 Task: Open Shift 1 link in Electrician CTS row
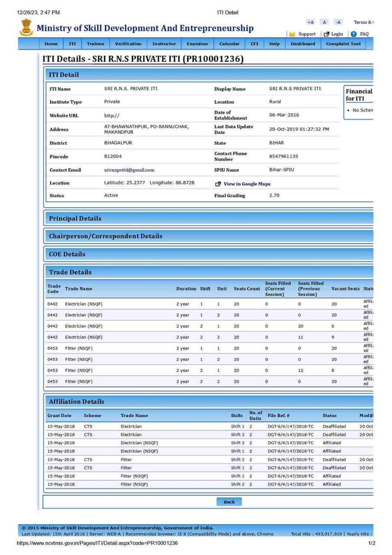click(x=238, y=426)
